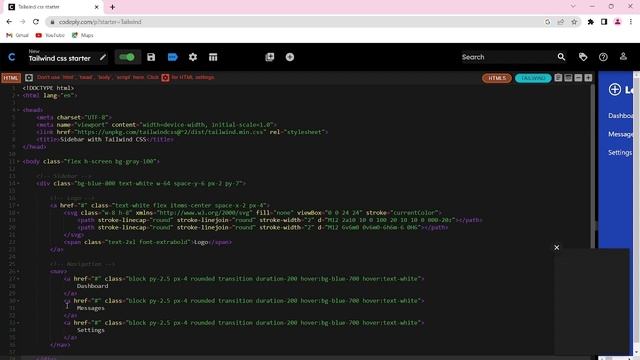Click the title text Sidebar with Tailwind CSS
The width and height of the screenshot is (640, 360).
103,139
